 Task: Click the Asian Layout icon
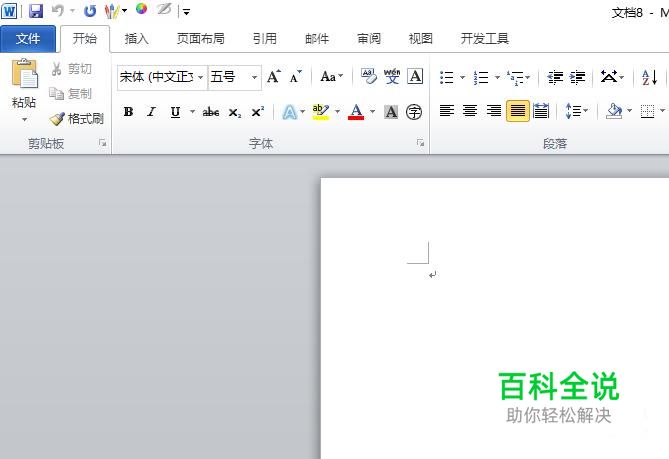click(609, 77)
